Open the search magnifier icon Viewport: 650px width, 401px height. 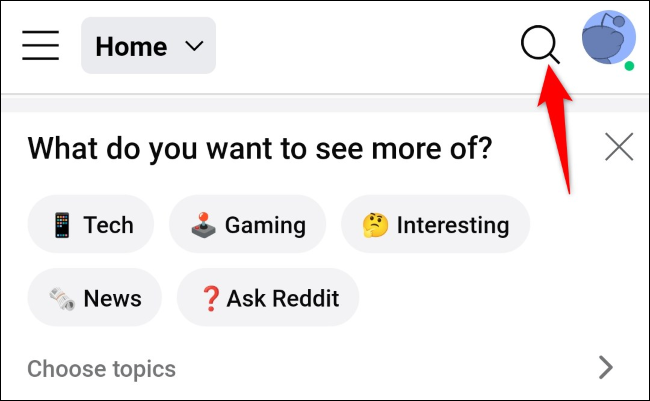540,44
